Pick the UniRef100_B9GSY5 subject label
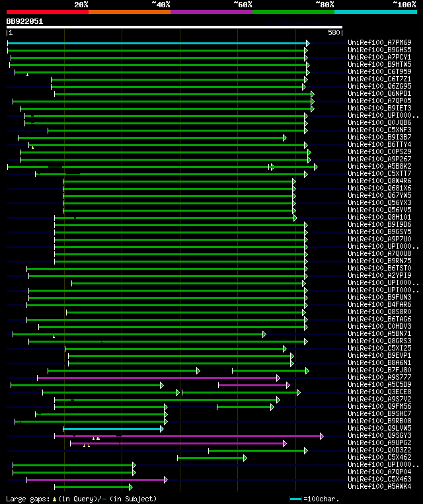This screenshot has width=423, height=504. (x=379, y=231)
